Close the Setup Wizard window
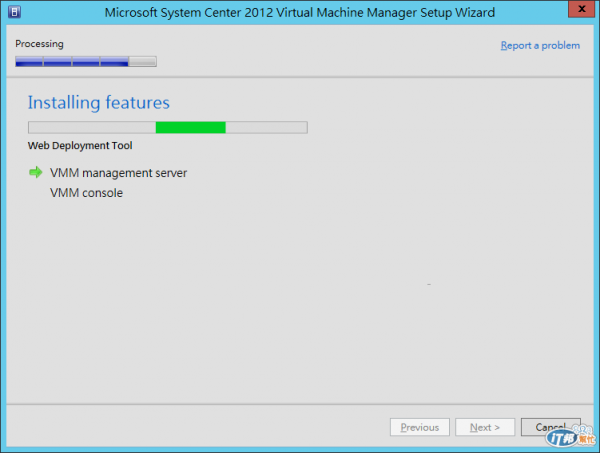The width and height of the screenshot is (600, 453). click(581, 9)
